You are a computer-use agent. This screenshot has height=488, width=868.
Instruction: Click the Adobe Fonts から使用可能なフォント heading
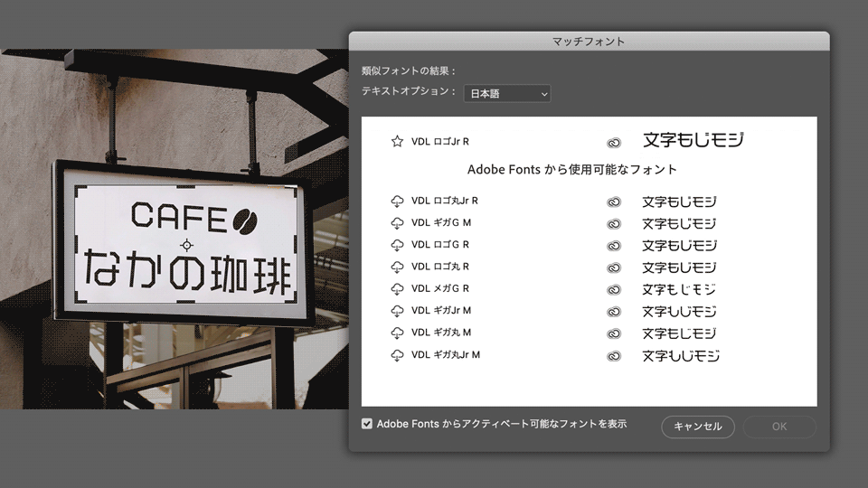tap(571, 169)
